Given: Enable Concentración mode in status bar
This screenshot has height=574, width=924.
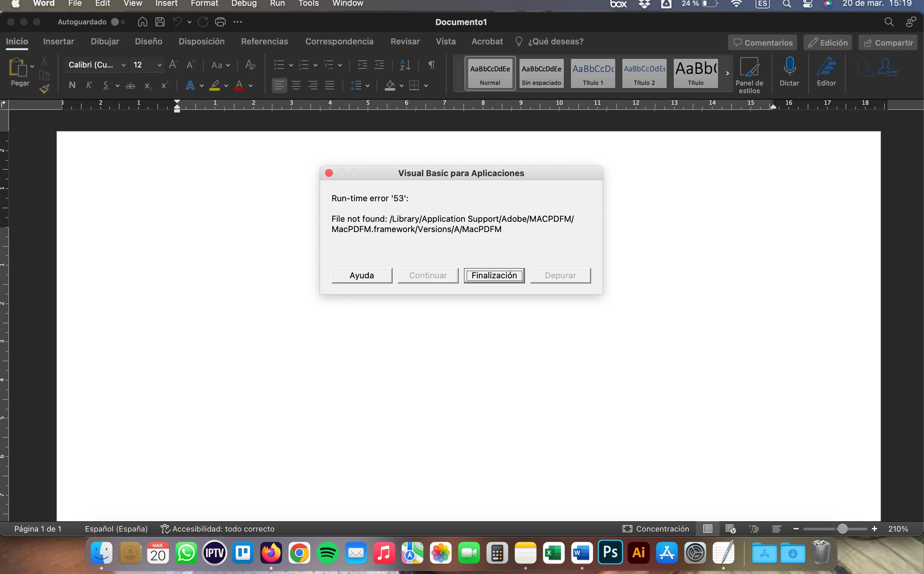Looking at the screenshot, I should 656,528.
